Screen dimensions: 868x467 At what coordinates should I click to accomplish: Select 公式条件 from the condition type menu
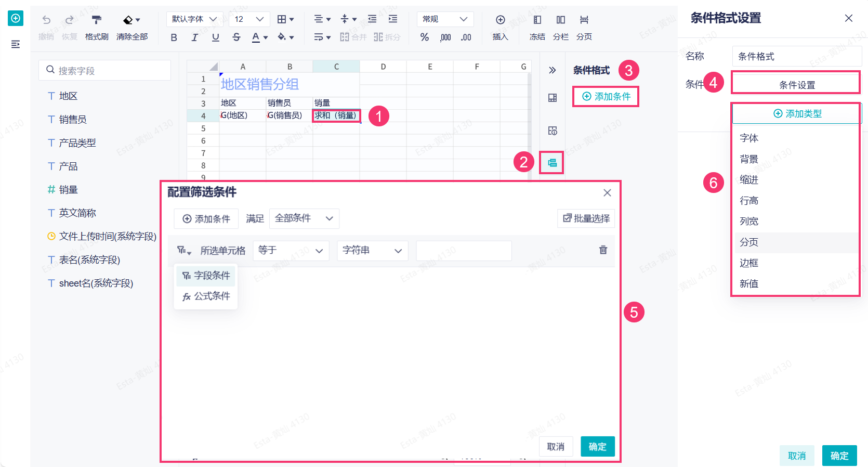[206, 296]
